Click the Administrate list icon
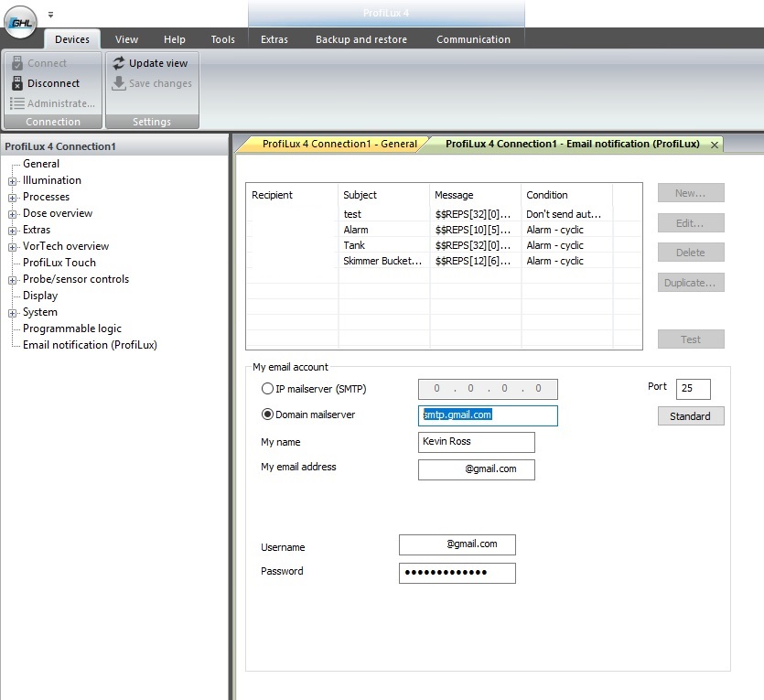The height and width of the screenshot is (700, 764). point(17,103)
